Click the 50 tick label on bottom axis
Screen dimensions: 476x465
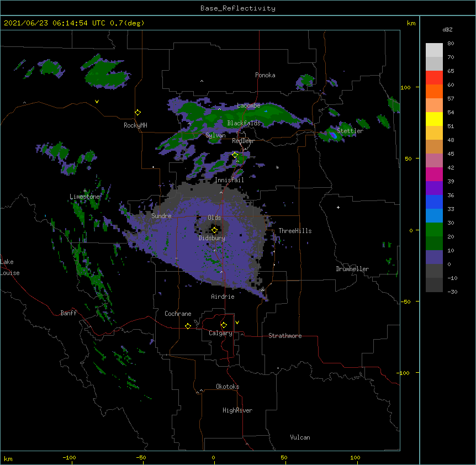pyautogui.click(x=284, y=457)
